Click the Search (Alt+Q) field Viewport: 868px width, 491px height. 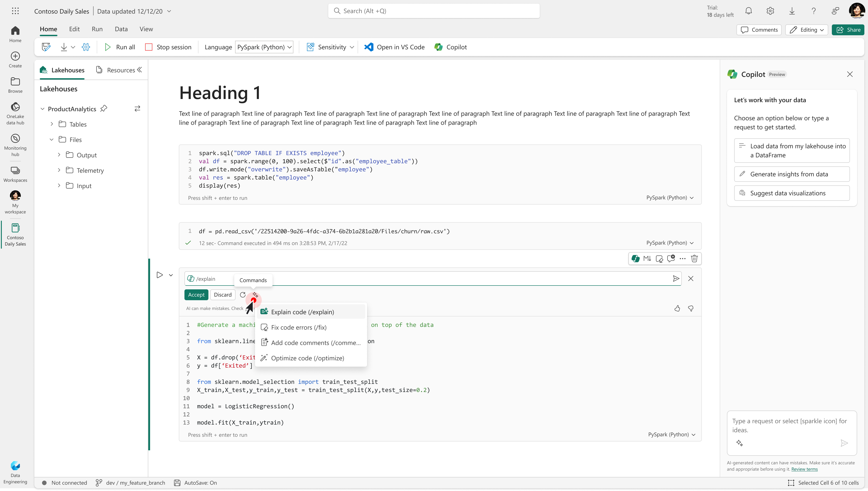[434, 11]
